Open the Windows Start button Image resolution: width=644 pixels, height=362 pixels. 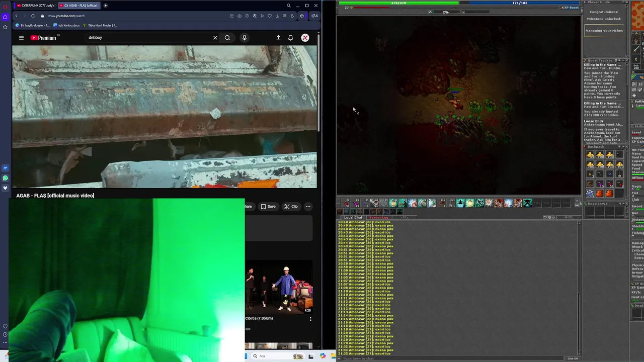[x=246, y=356]
